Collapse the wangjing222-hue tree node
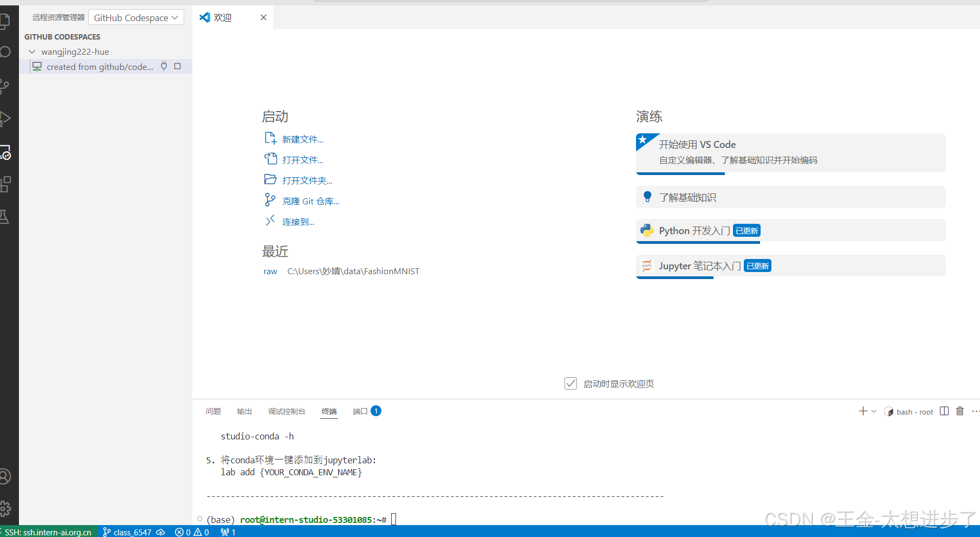This screenshot has height=537, width=980. click(x=32, y=51)
